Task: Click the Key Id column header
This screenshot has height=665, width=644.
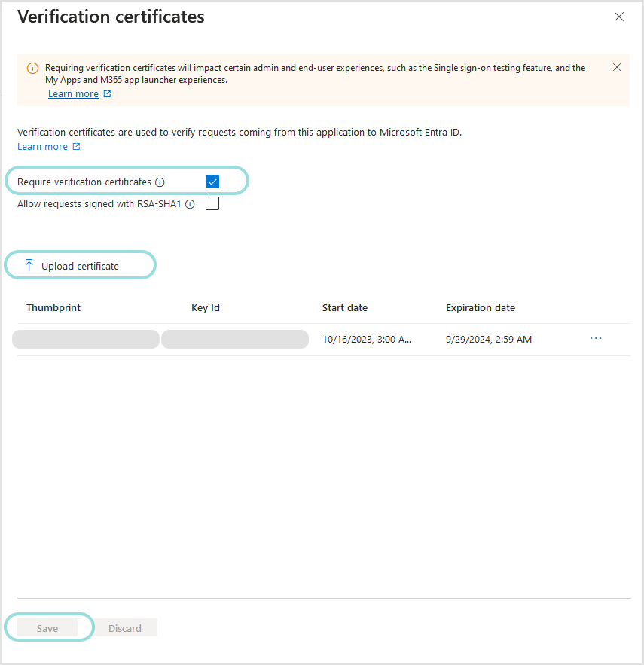Action: 205,307
